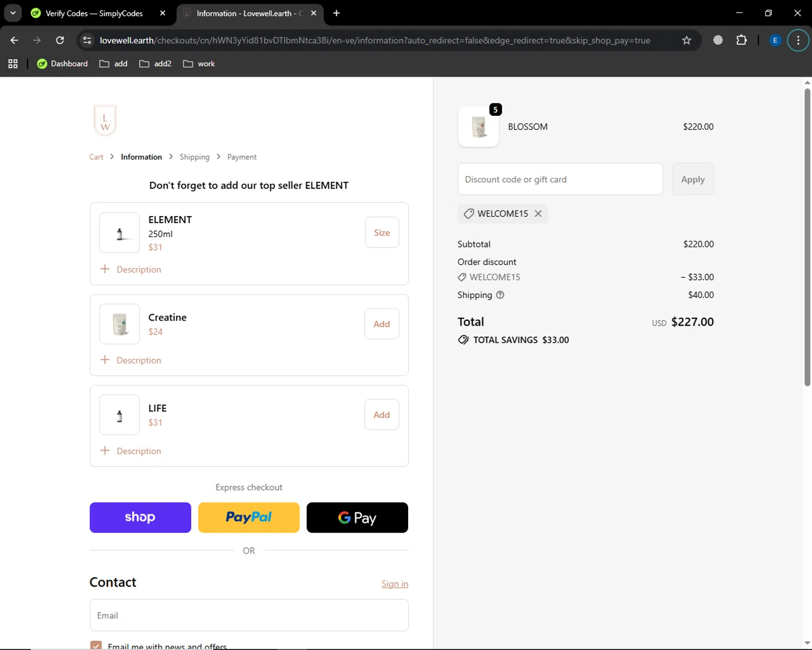
Task: Choose Size for ELEMENT product
Action: [382, 232]
